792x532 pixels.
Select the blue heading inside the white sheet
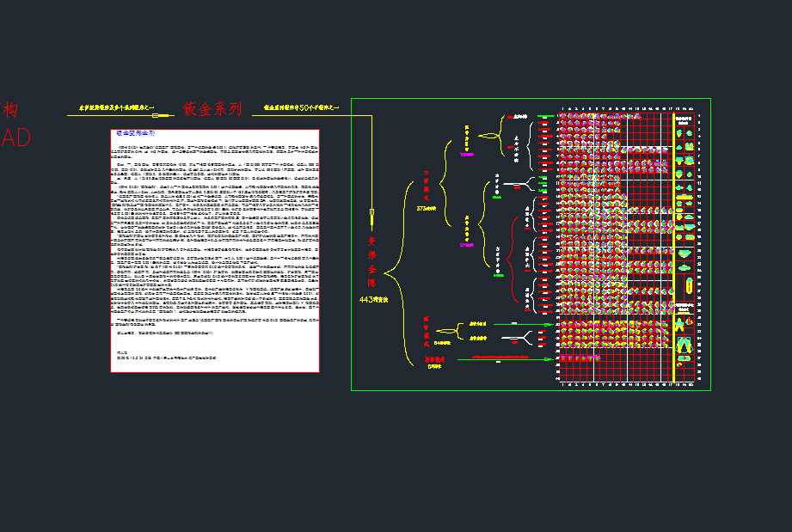(136, 134)
